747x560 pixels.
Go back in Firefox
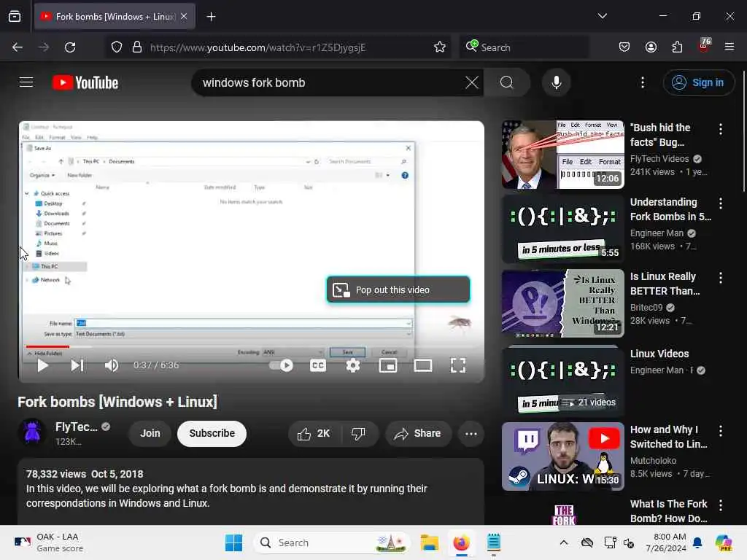(x=18, y=47)
